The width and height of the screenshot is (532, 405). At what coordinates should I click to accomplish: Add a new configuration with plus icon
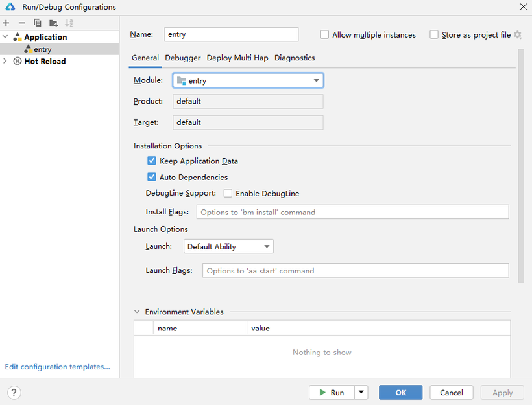pyautogui.click(x=6, y=23)
